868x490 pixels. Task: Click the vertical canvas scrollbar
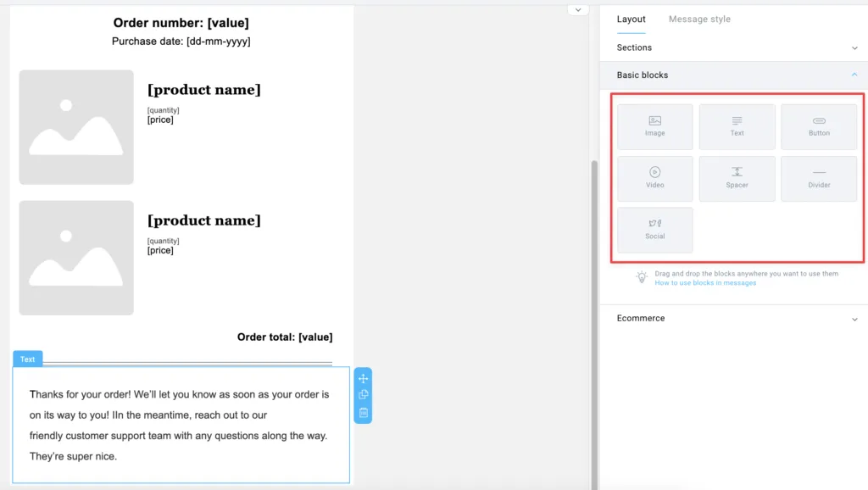click(594, 324)
